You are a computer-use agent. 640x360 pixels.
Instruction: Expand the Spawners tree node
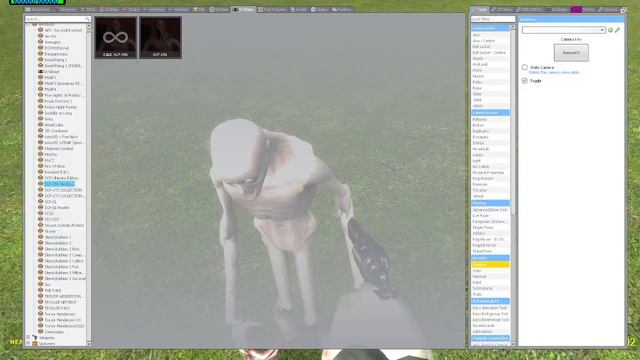(28, 343)
